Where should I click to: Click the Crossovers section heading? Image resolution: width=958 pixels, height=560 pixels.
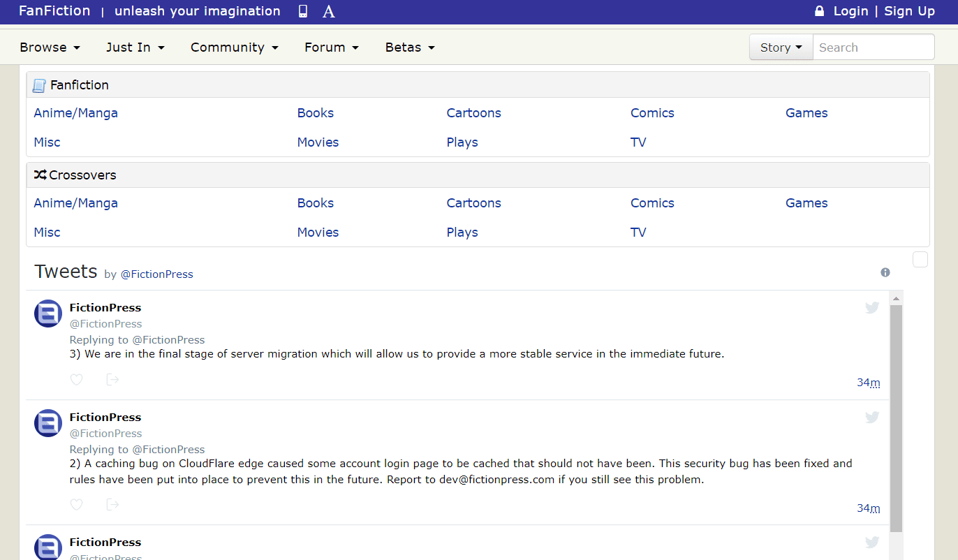click(x=82, y=175)
